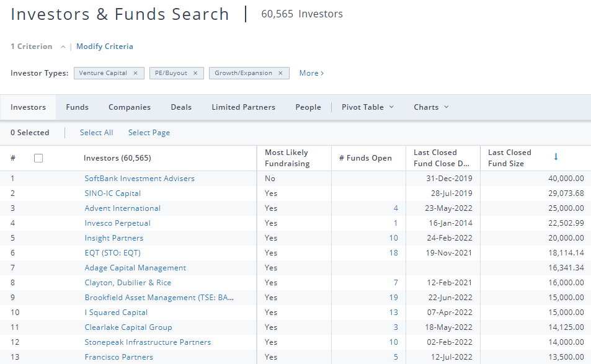Expand the Charts dropdown menu

coord(431,107)
